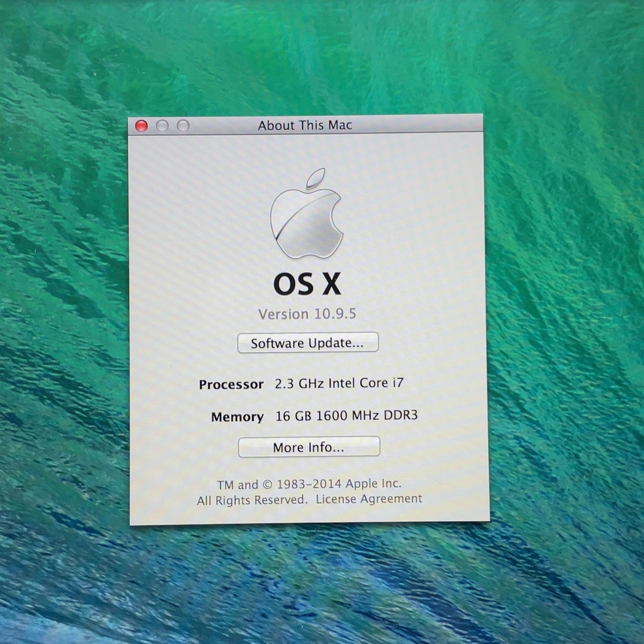Click the Memory label

pyautogui.click(x=237, y=417)
